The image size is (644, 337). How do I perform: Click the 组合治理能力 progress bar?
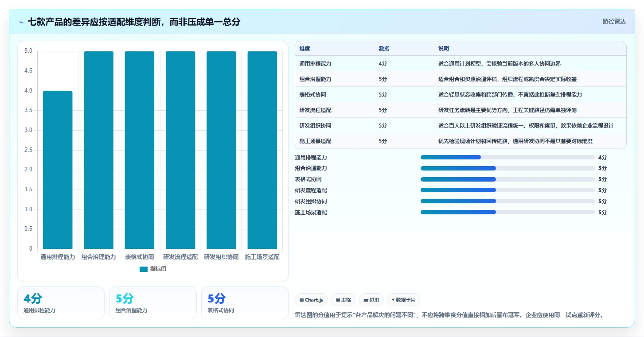(507, 168)
